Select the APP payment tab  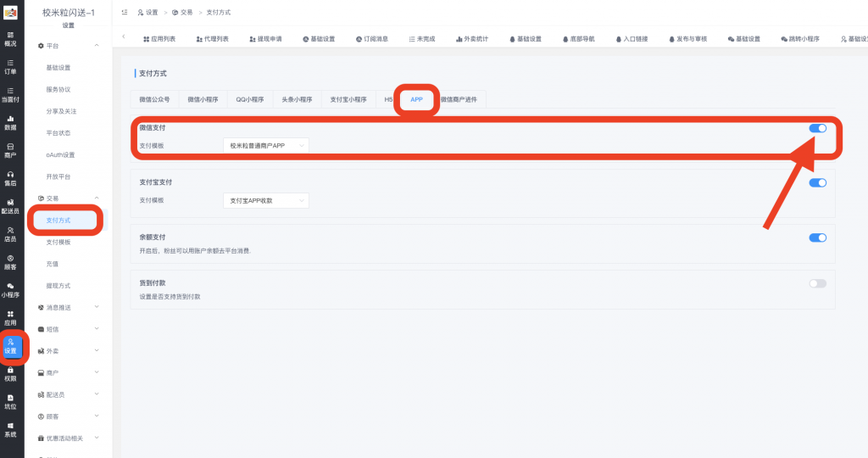[x=416, y=100]
